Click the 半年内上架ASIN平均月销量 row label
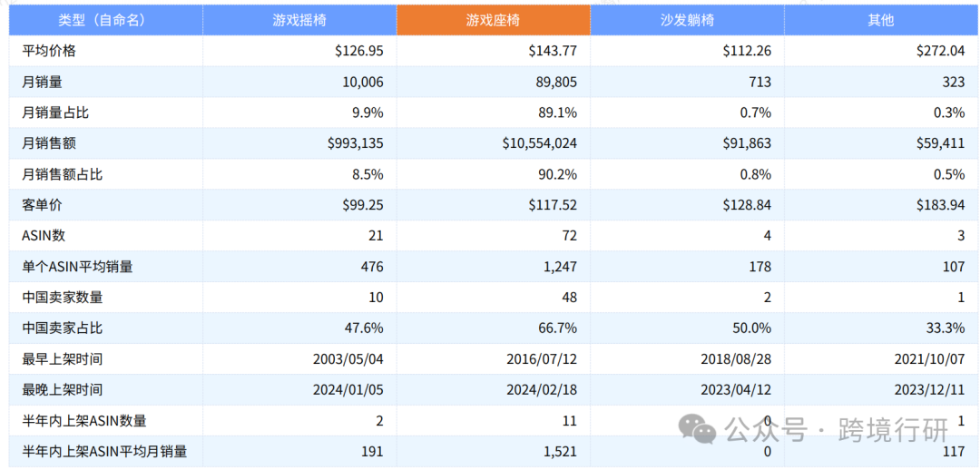 pos(105,452)
